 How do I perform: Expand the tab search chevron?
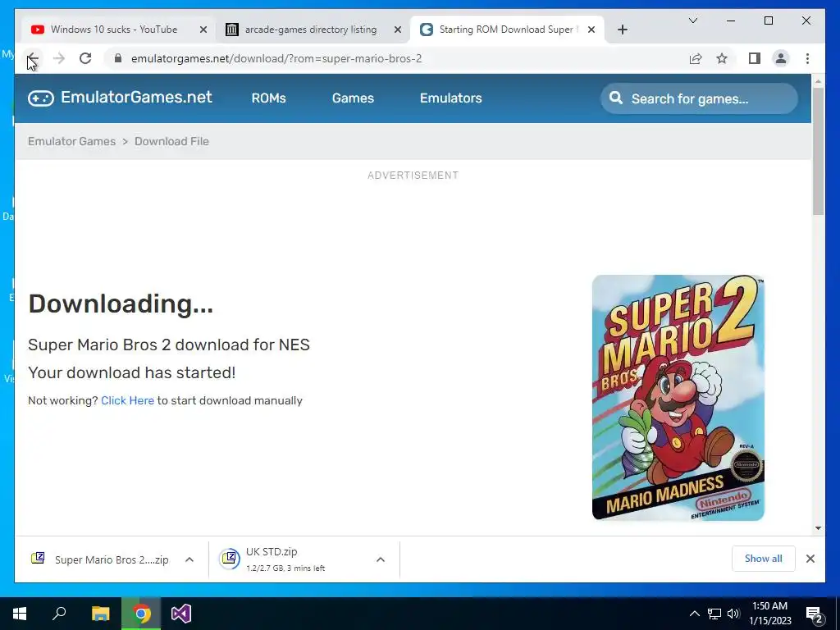(692, 21)
